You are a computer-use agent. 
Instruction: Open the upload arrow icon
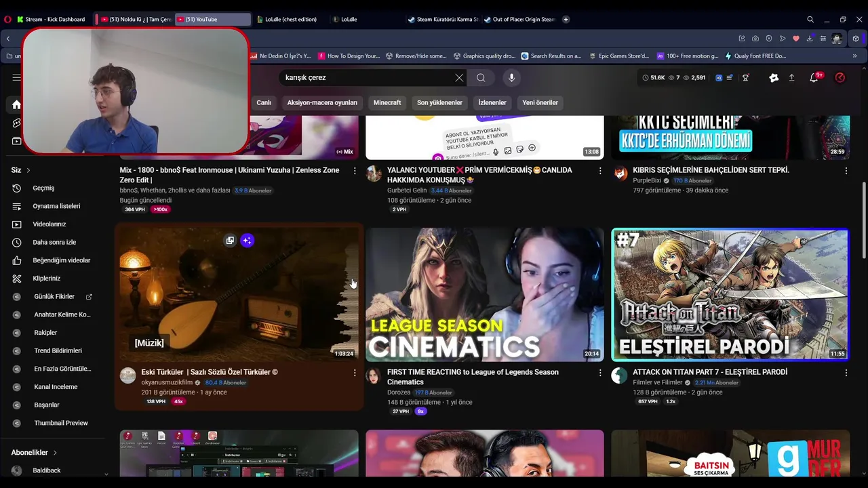pos(791,77)
